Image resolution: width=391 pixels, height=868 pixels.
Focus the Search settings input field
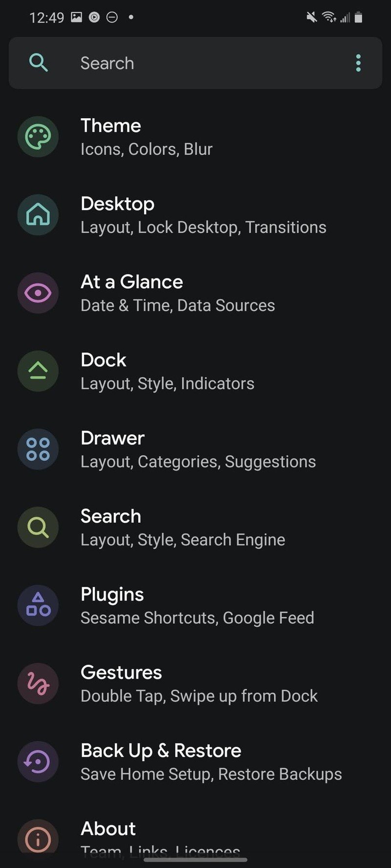click(x=195, y=63)
